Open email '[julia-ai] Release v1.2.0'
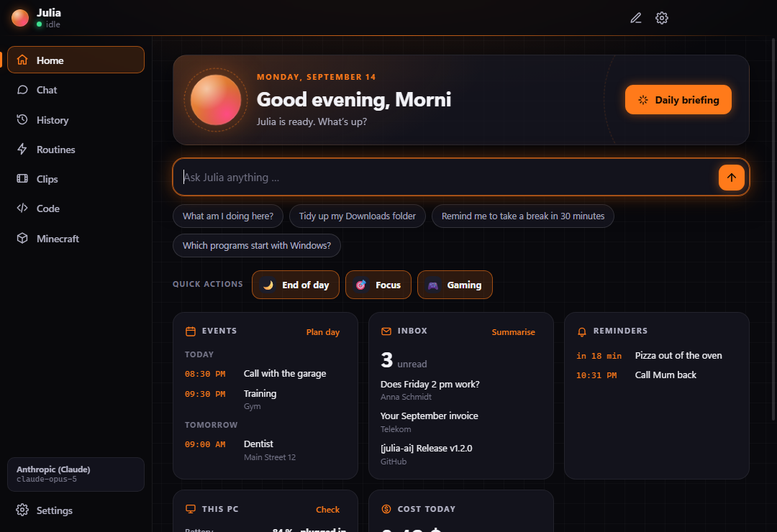The width and height of the screenshot is (777, 532). [x=461, y=454]
